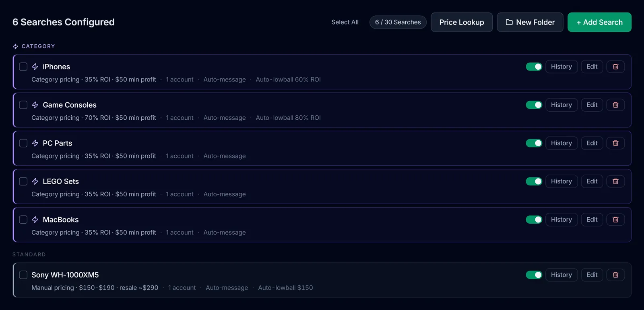
Task: Create a New Folder
Action: 530,22
